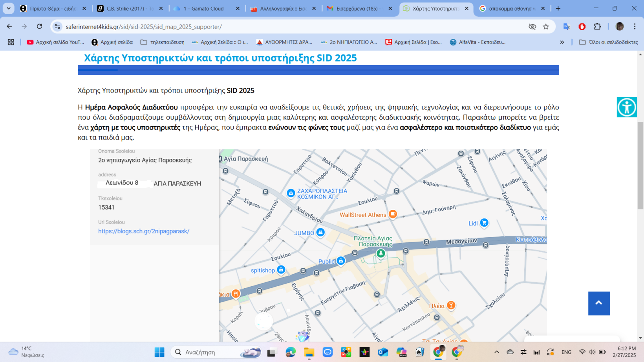644x362 pixels.
Task: Show hidden system tray icons
Action: [496, 352]
